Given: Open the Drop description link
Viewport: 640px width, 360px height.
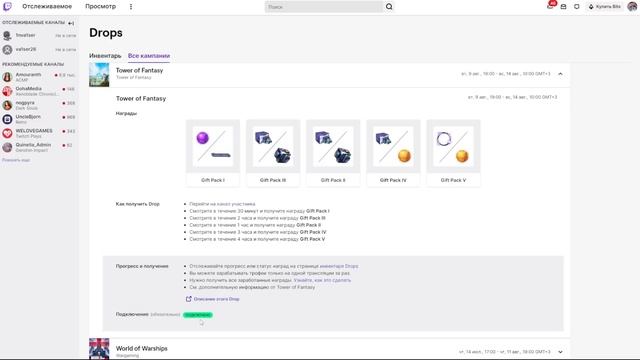Looking at the screenshot, I should (216, 299).
